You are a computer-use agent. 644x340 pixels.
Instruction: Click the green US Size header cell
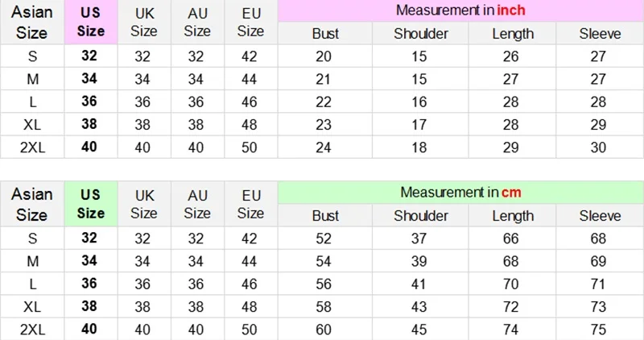91,204
